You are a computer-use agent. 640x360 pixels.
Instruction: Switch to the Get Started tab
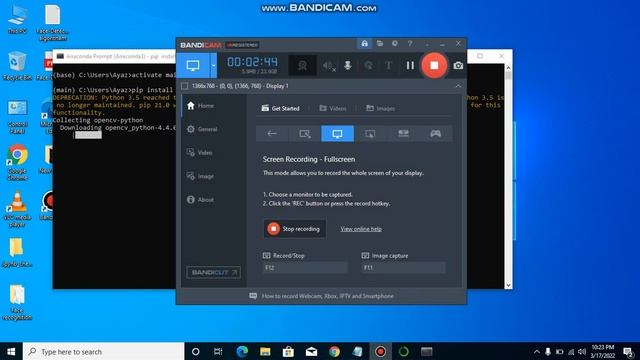(280, 108)
